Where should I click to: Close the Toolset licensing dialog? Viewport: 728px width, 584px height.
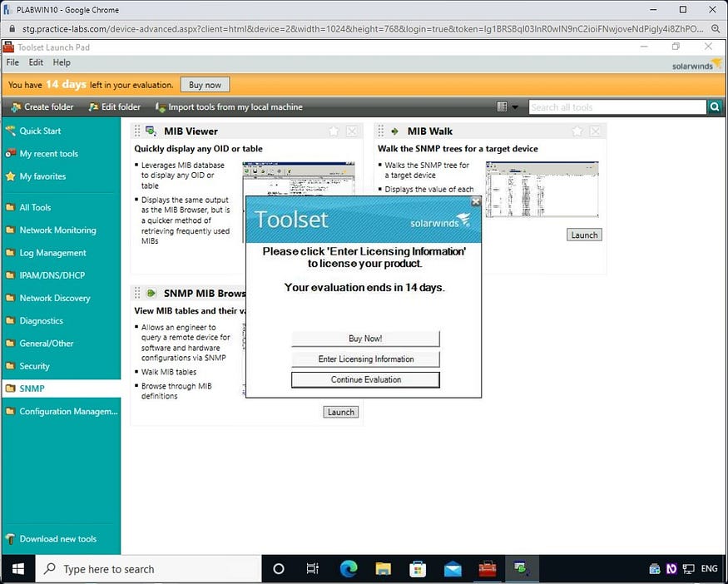[475, 201]
